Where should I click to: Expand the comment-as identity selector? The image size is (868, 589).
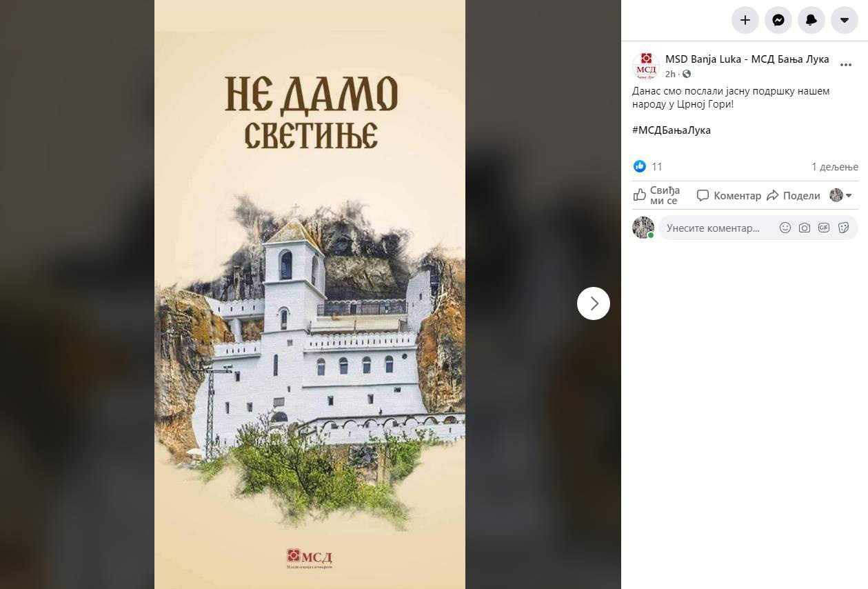click(841, 195)
